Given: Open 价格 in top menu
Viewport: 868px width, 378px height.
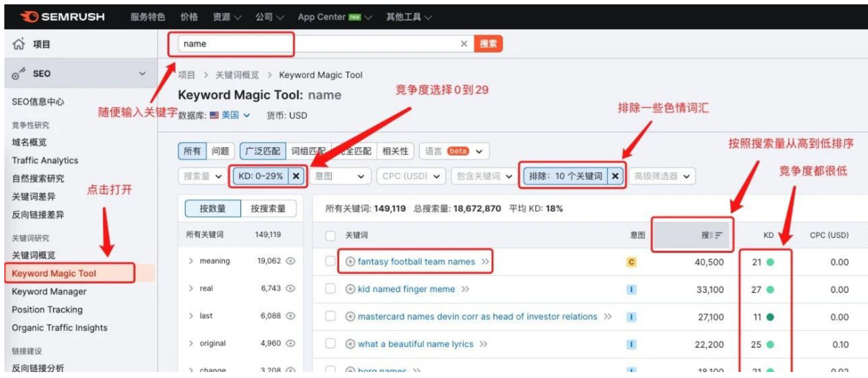Looking at the screenshot, I should 189,17.
